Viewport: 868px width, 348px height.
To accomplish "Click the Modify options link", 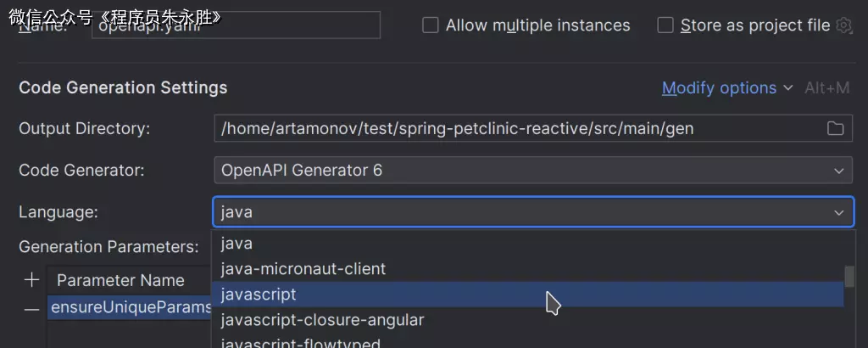I will pyautogui.click(x=719, y=88).
